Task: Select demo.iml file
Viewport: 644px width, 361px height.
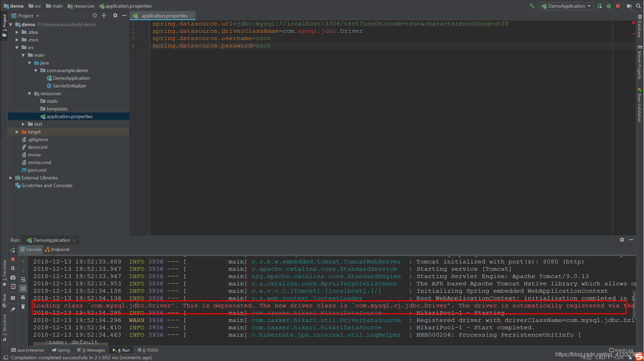Action: point(37,147)
